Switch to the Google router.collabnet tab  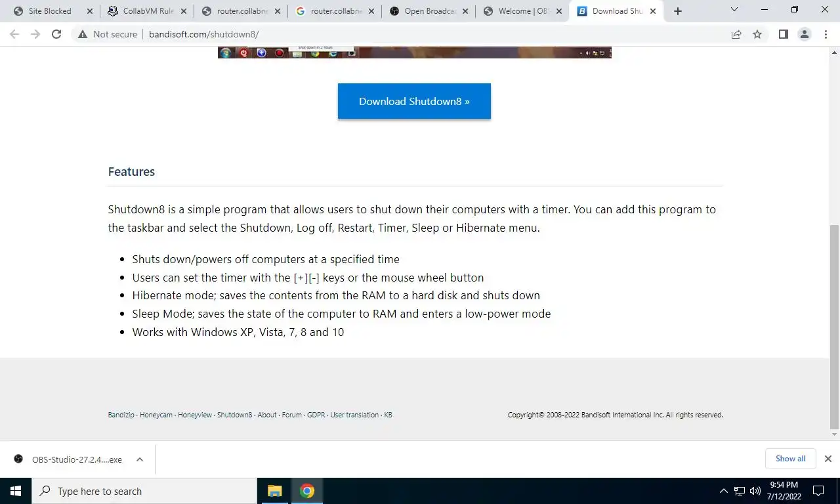click(x=335, y=11)
